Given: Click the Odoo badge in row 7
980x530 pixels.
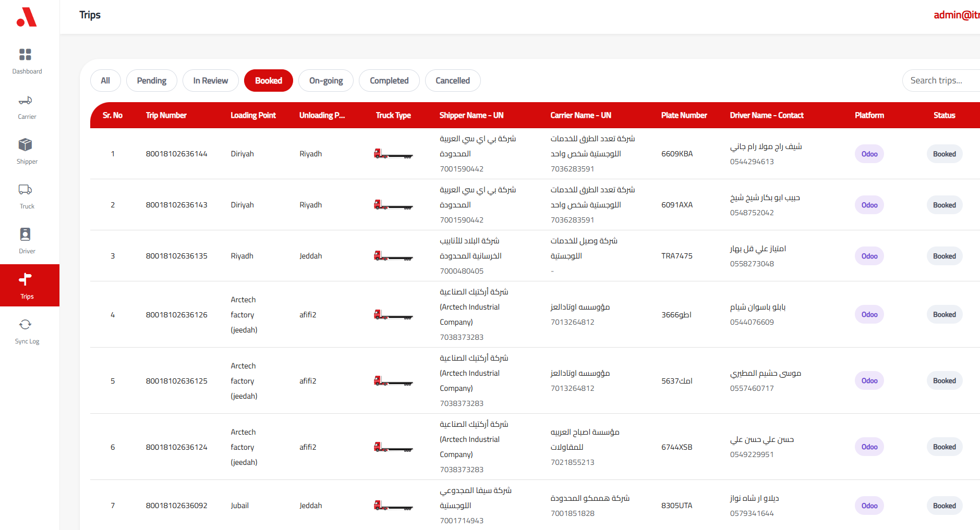Looking at the screenshot, I should (869, 506).
